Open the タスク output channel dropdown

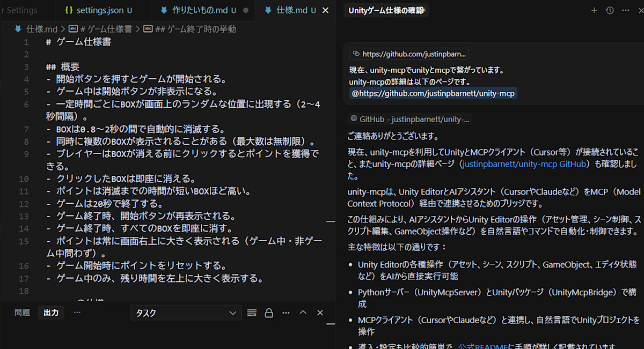pyautogui.click(x=186, y=313)
